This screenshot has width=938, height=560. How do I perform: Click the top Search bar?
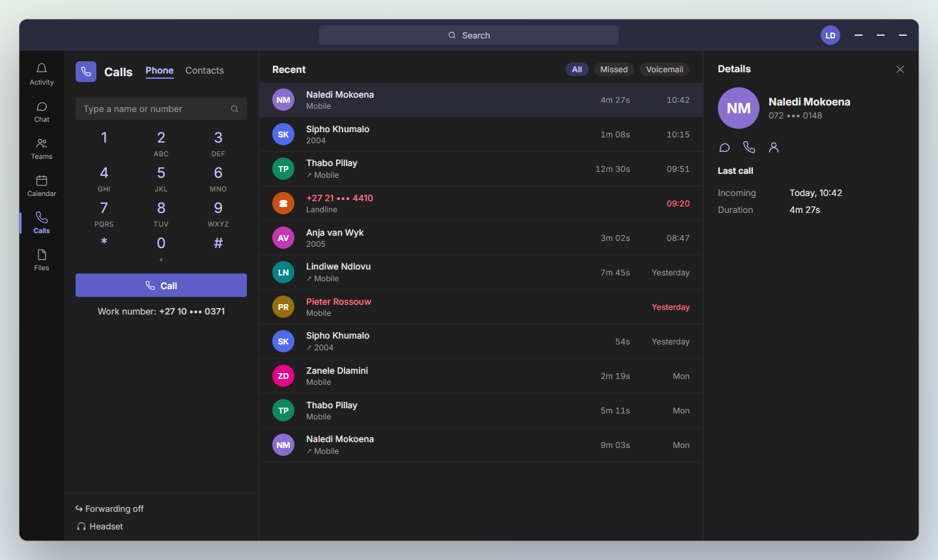pyautogui.click(x=469, y=35)
